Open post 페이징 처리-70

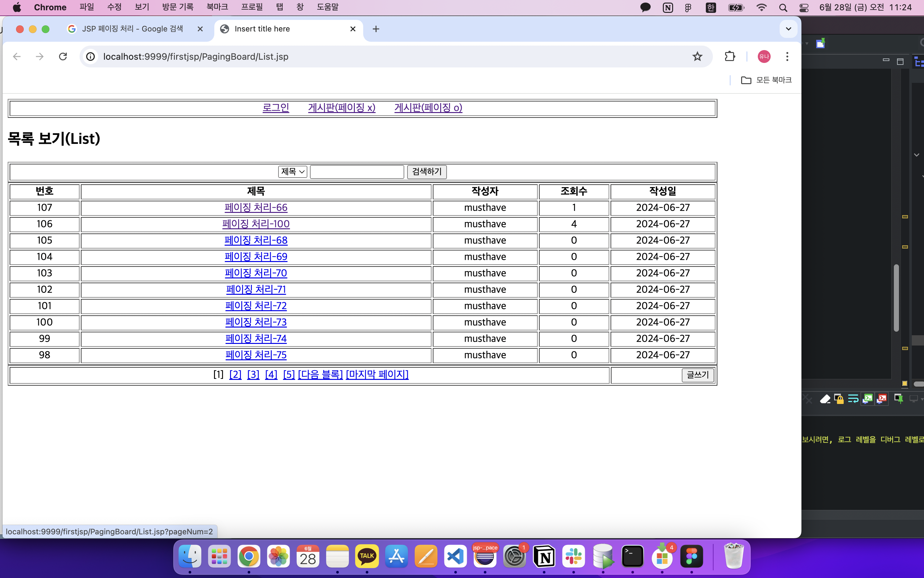tap(256, 273)
